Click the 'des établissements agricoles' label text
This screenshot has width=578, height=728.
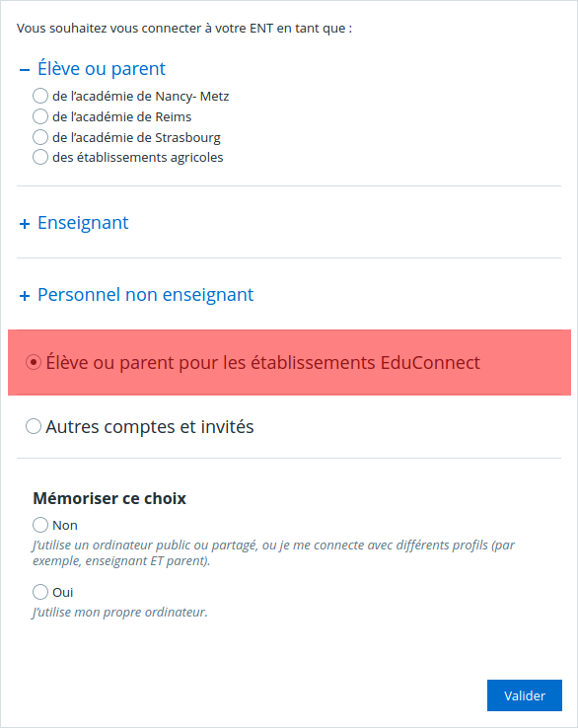[138, 158]
